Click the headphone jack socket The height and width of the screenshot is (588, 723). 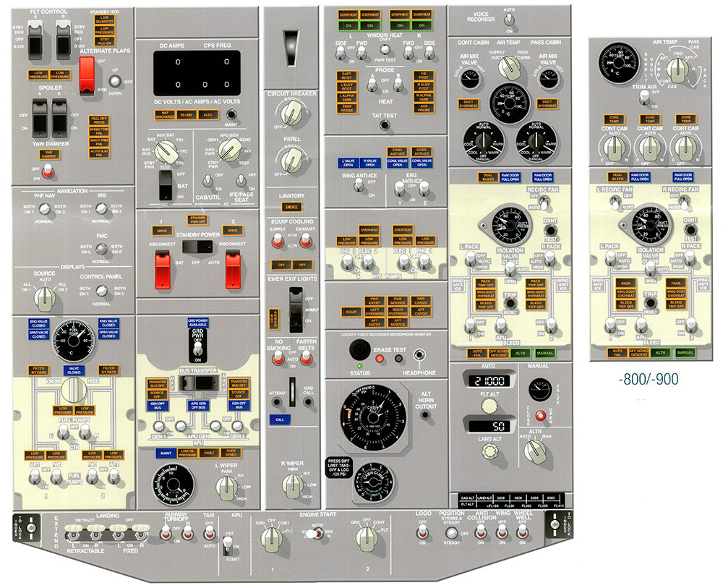click(x=417, y=357)
